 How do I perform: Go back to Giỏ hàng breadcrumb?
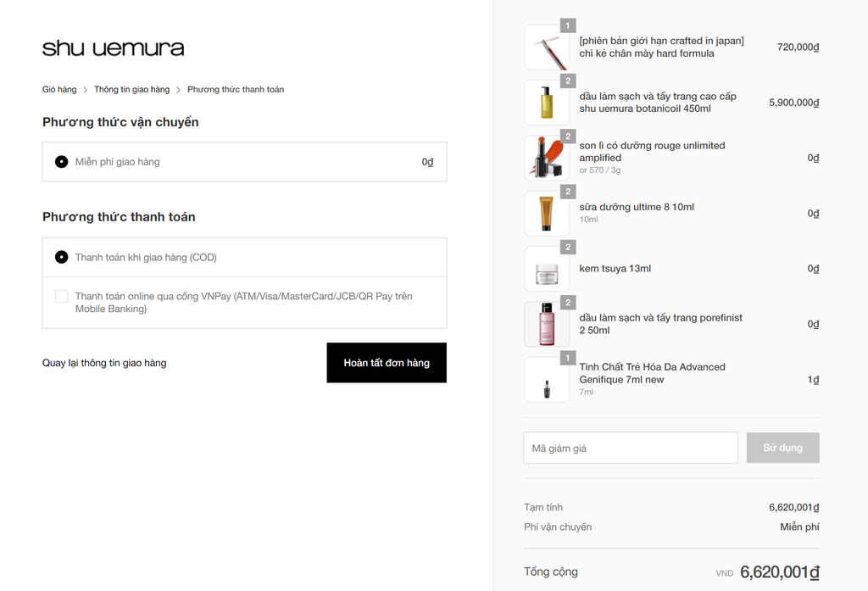pyautogui.click(x=59, y=89)
